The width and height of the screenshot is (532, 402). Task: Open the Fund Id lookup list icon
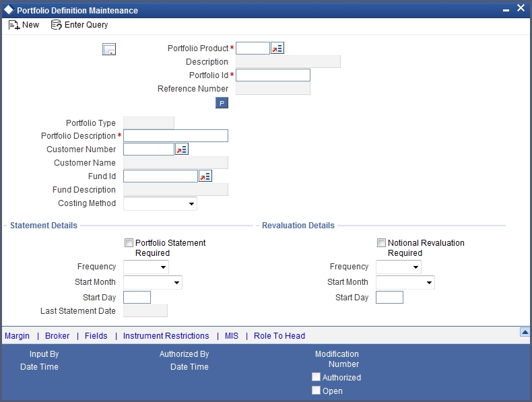205,176
